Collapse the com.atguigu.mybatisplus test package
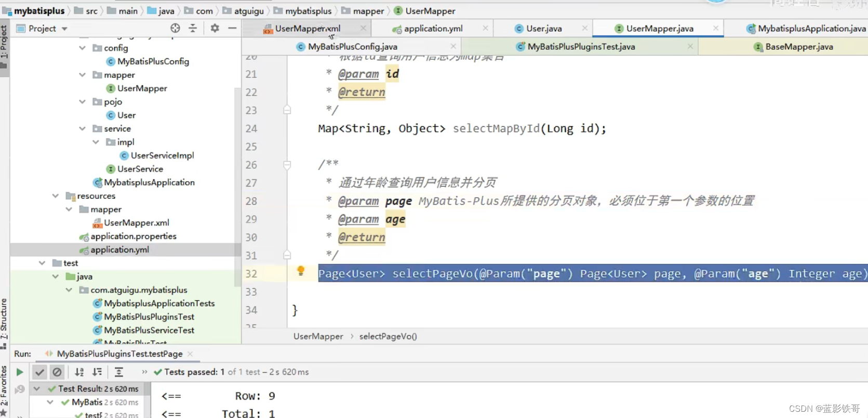The height and width of the screenshot is (418, 868). click(69, 290)
